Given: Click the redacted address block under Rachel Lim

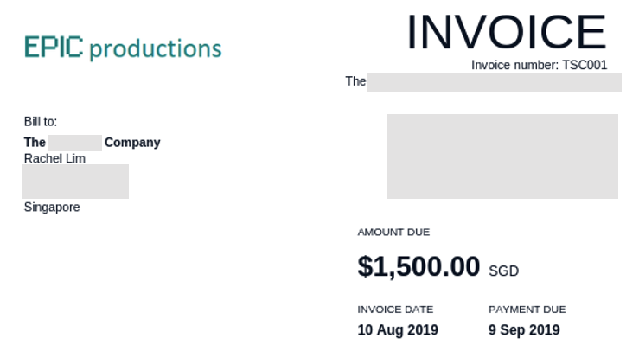Looking at the screenshot, I should [x=75, y=182].
